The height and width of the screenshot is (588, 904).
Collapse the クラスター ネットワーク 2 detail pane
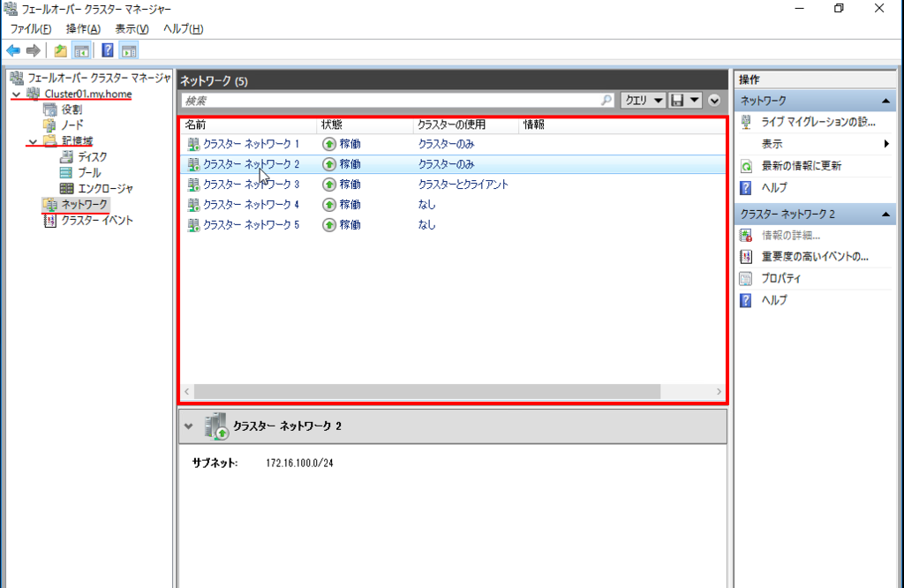pos(189,426)
